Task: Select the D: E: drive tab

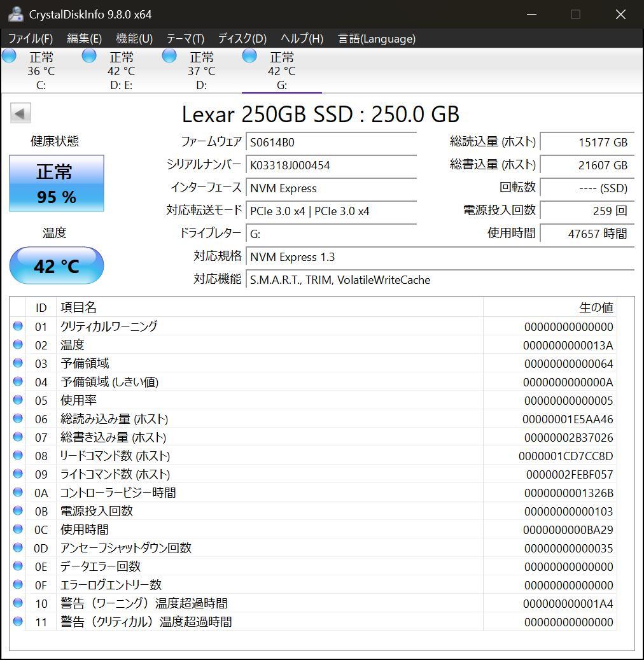Action: point(121,71)
